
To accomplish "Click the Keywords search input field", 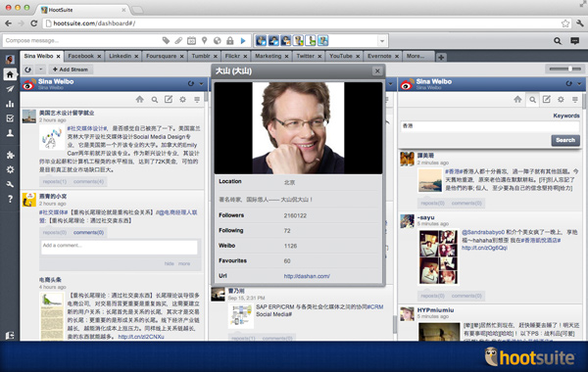I will (x=490, y=126).
